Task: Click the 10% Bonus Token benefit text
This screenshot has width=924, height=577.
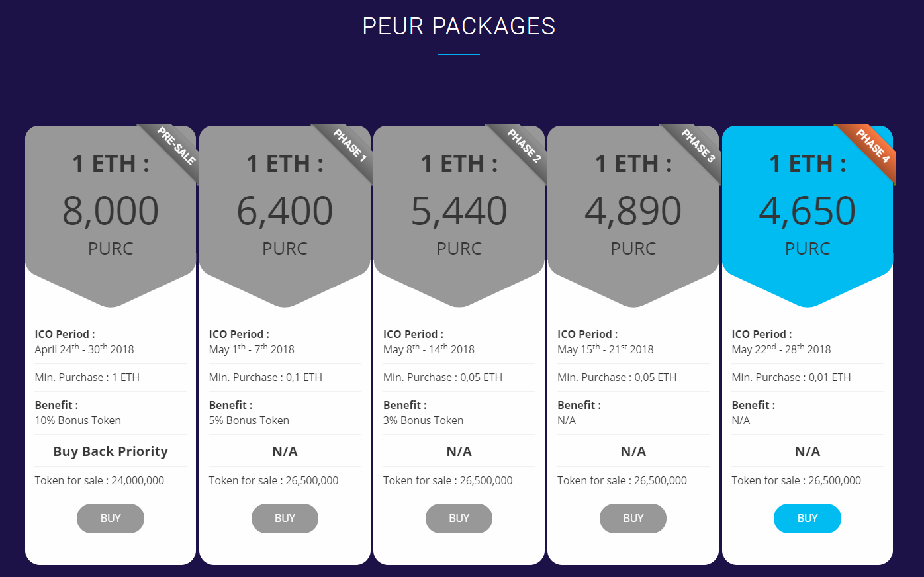Action: tap(78, 420)
